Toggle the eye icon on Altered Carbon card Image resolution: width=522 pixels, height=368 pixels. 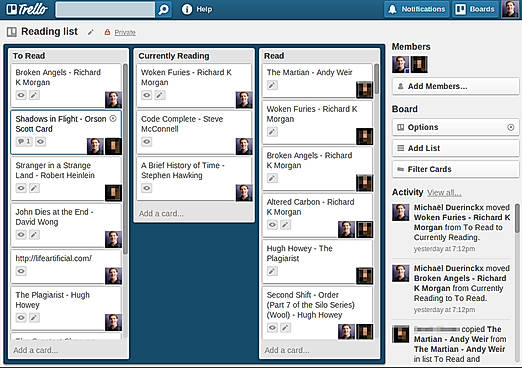click(x=272, y=225)
